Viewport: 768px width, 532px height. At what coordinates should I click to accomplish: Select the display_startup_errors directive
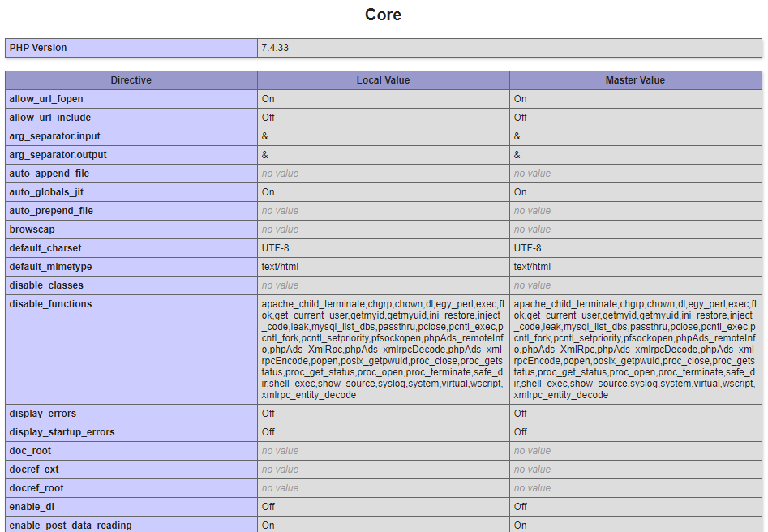62,432
